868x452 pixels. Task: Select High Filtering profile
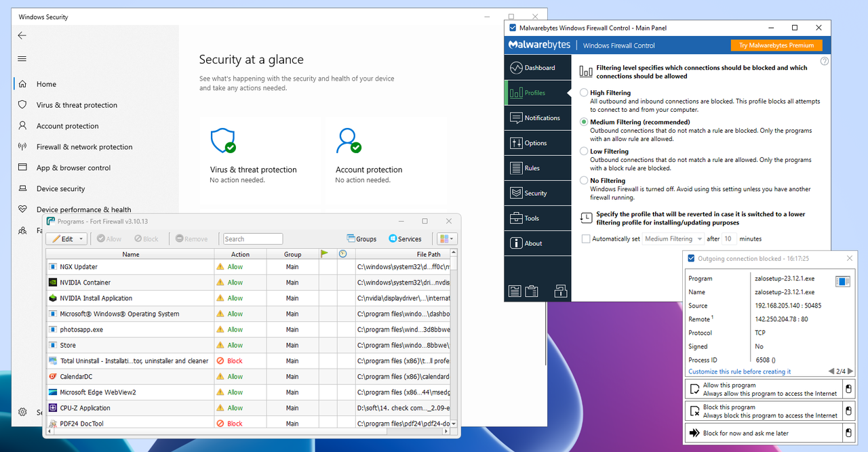[x=585, y=93]
